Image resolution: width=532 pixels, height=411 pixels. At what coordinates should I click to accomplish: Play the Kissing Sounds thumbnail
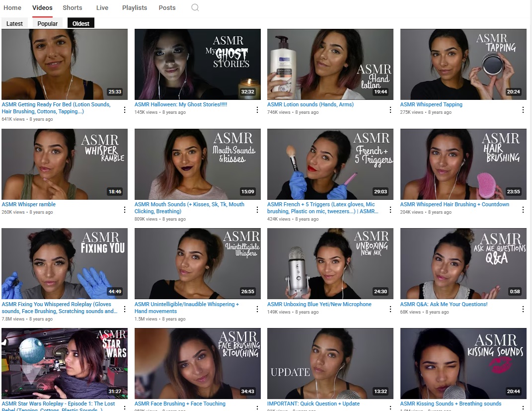[x=463, y=363]
